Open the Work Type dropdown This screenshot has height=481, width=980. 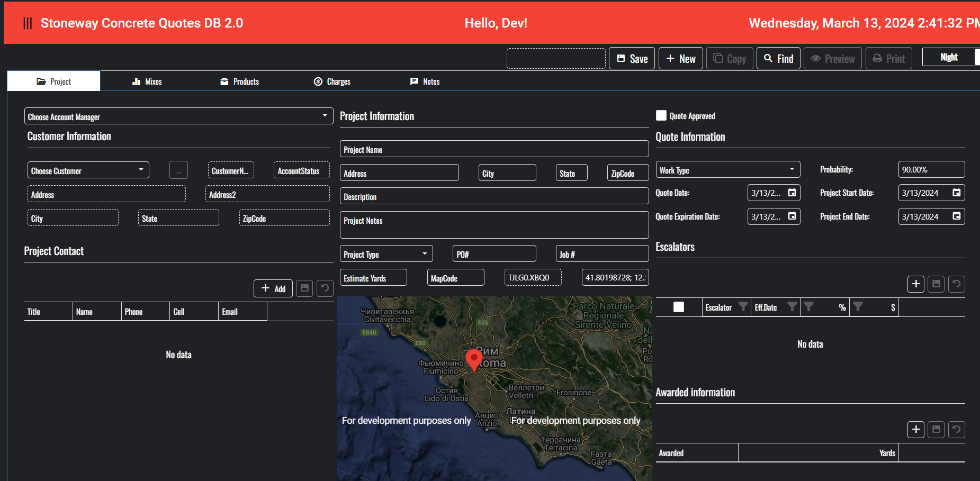point(792,169)
